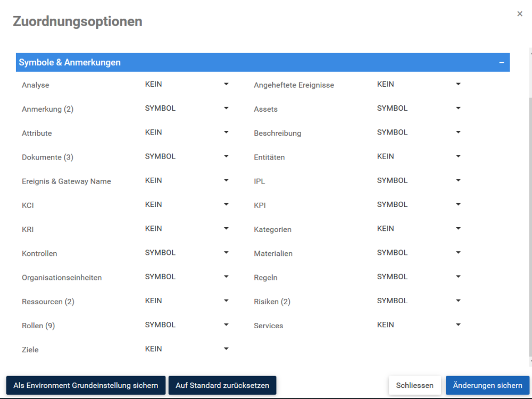Open the Organisationseinheiten dropdown

click(187, 277)
